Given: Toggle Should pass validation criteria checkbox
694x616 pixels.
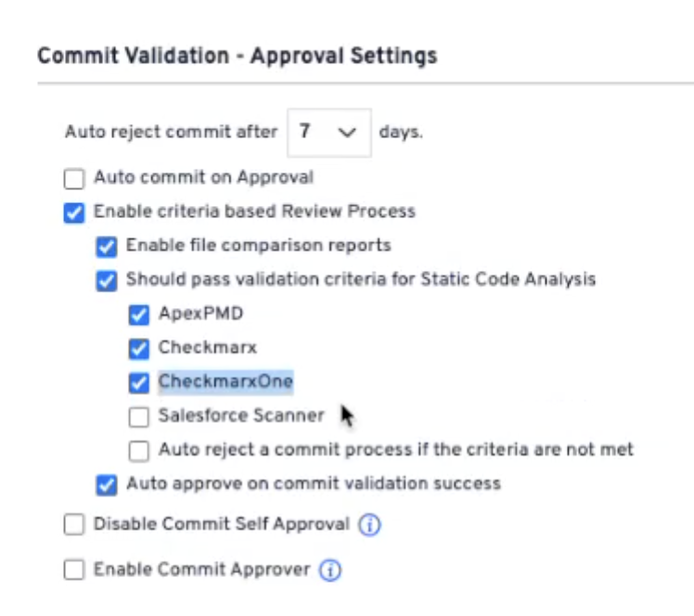Looking at the screenshot, I should [x=107, y=280].
